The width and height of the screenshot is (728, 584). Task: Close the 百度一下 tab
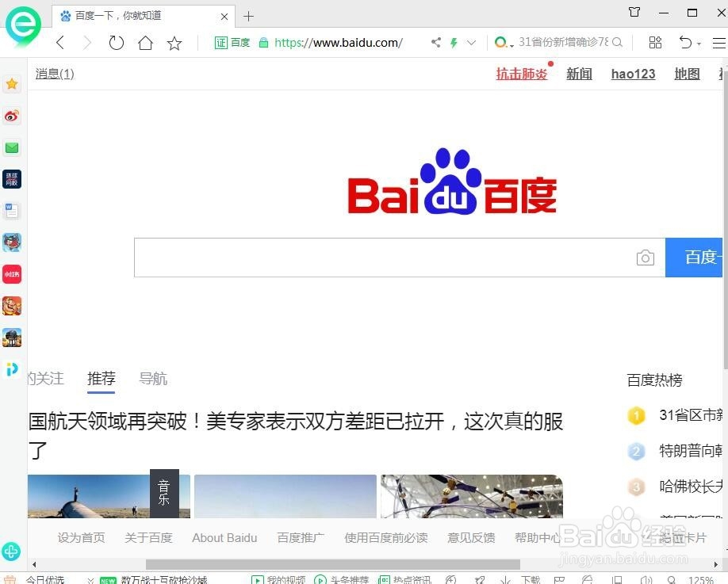[224, 17]
